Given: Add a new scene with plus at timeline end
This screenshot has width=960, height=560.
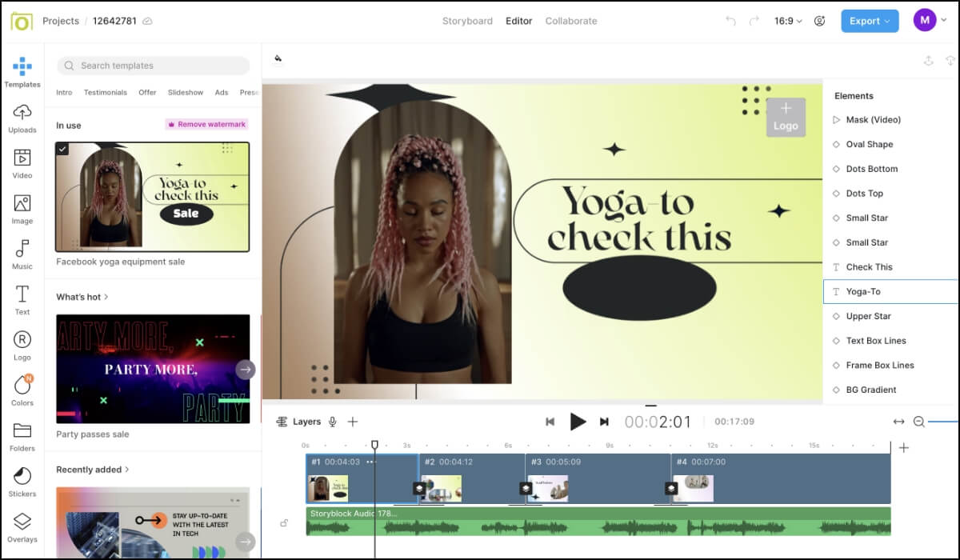Looking at the screenshot, I should tap(903, 448).
